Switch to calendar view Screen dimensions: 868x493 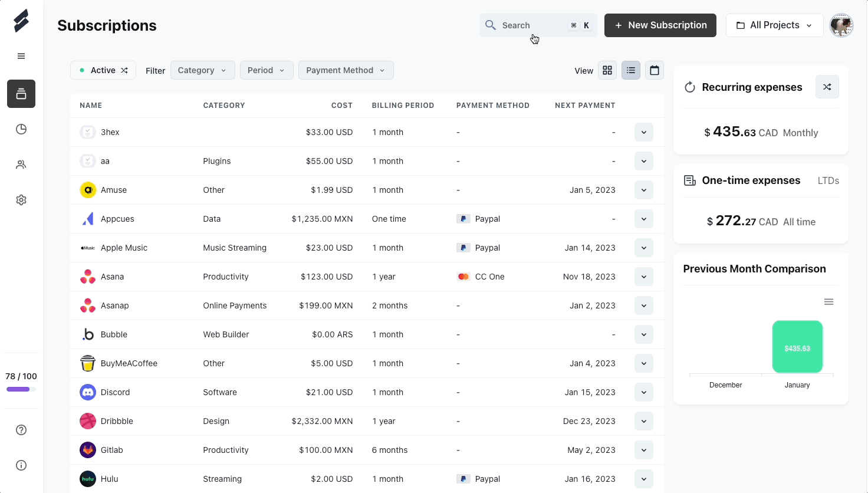(655, 70)
